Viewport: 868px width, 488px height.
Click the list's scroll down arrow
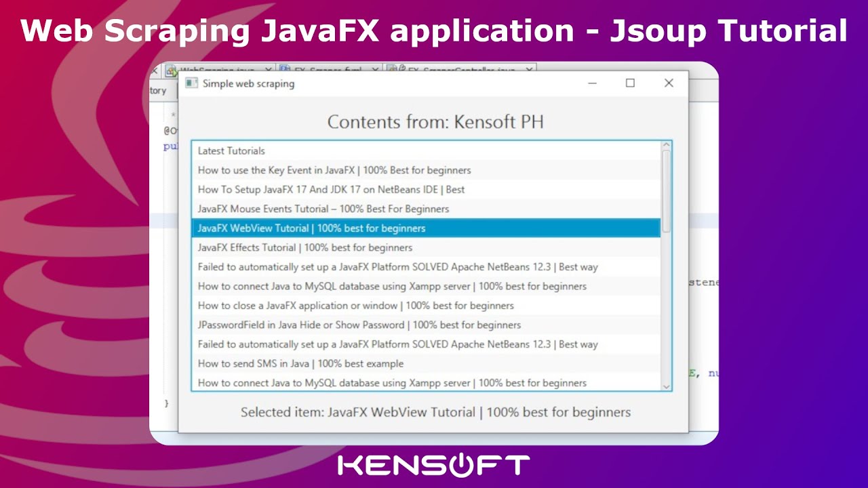pyautogui.click(x=666, y=386)
